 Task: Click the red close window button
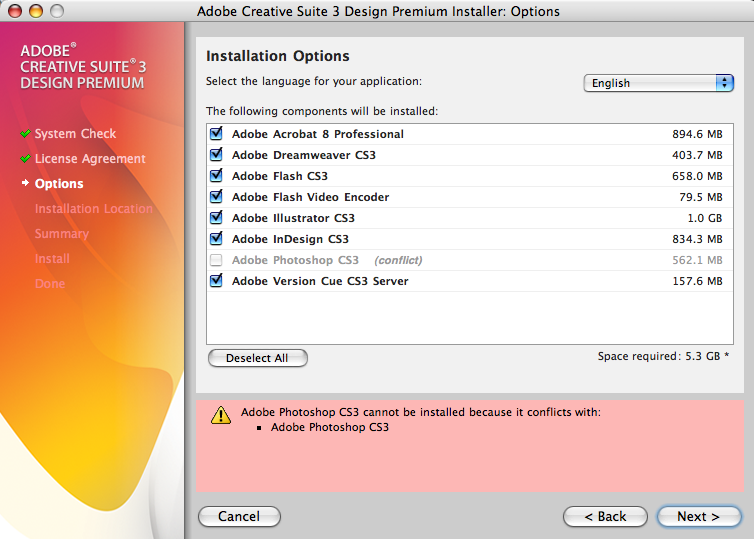click(15, 11)
